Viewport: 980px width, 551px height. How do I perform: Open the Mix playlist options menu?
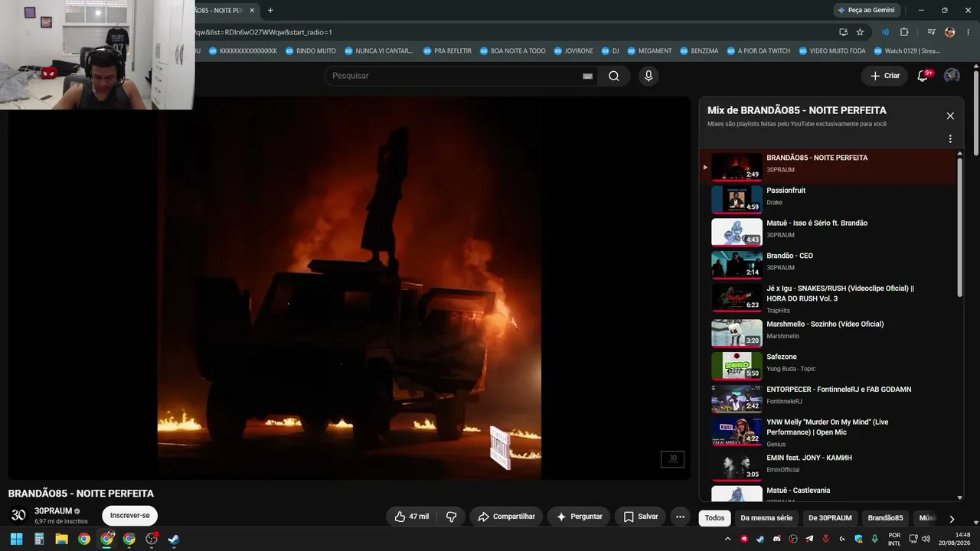pos(950,139)
